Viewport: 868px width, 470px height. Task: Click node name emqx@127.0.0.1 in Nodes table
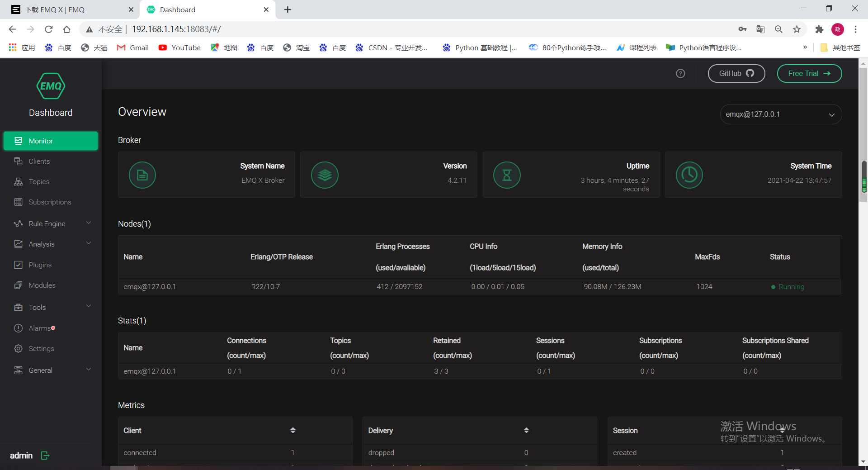(150, 287)
